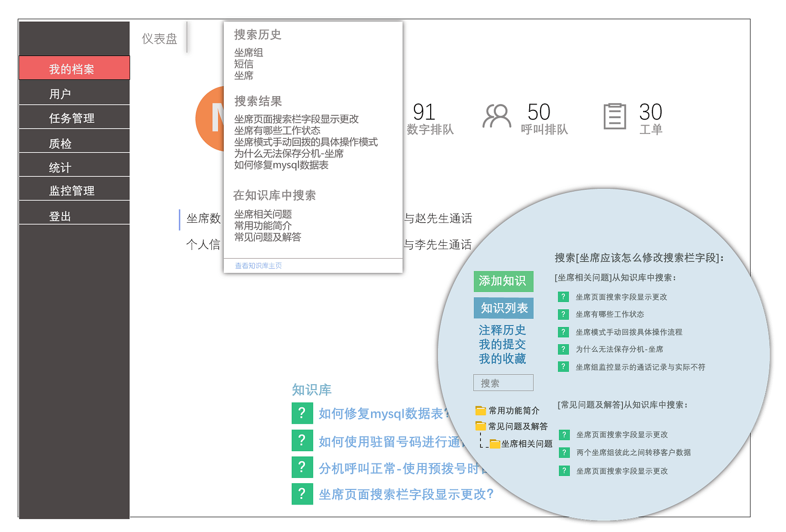Select 任务管理 from the sidebar menu
Screen dimensions: 786x532
click(x=74, y=118)
